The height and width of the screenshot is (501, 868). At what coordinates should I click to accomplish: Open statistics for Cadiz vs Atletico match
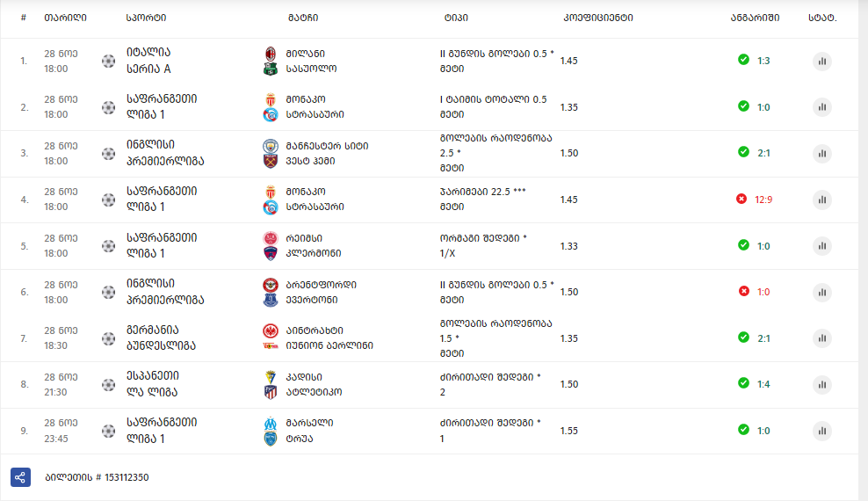tap(822, 384)
